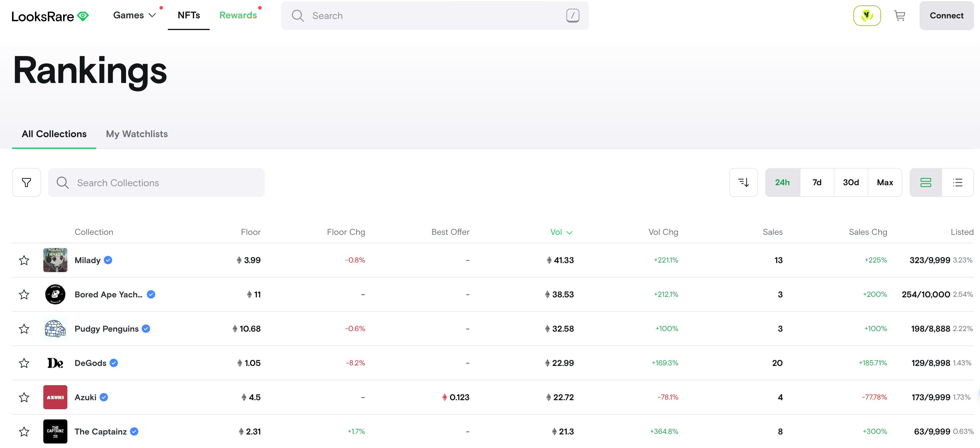The width and height of the screenshot is (980, 448).
Task: Click Bored Ape verified badge
Action: pos(151,294)
